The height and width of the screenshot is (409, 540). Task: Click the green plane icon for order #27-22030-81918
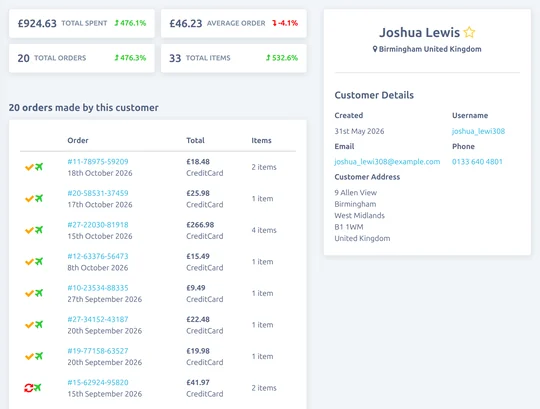click(x=39, y=230)
